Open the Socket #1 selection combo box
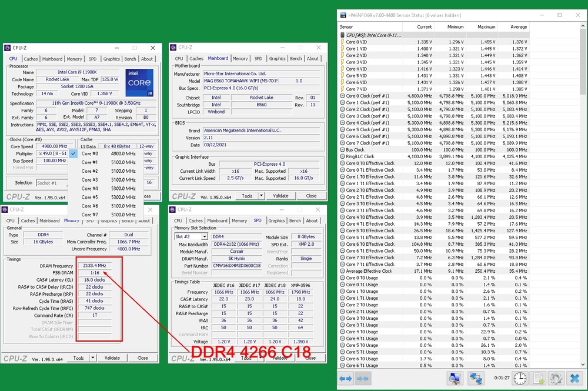588x391 pixels. coord(52,183)
